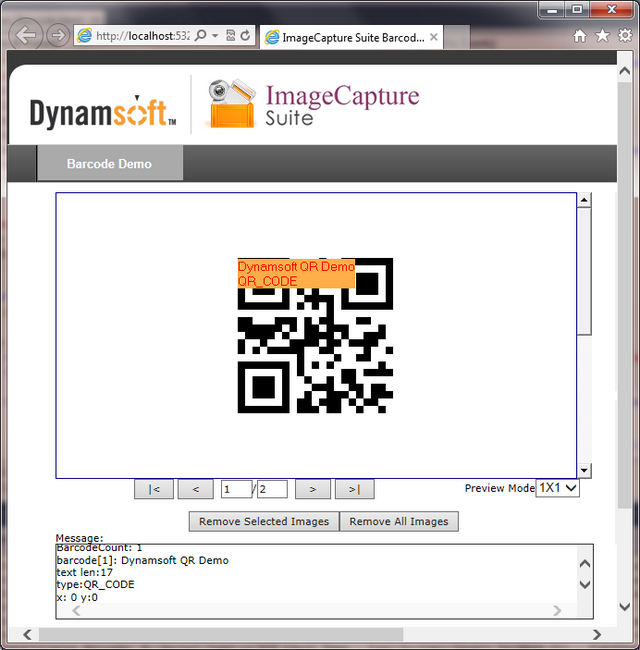The width and height of the screenshot is (640, 650).
Task: Go to next image button
Action: point(313,490)
